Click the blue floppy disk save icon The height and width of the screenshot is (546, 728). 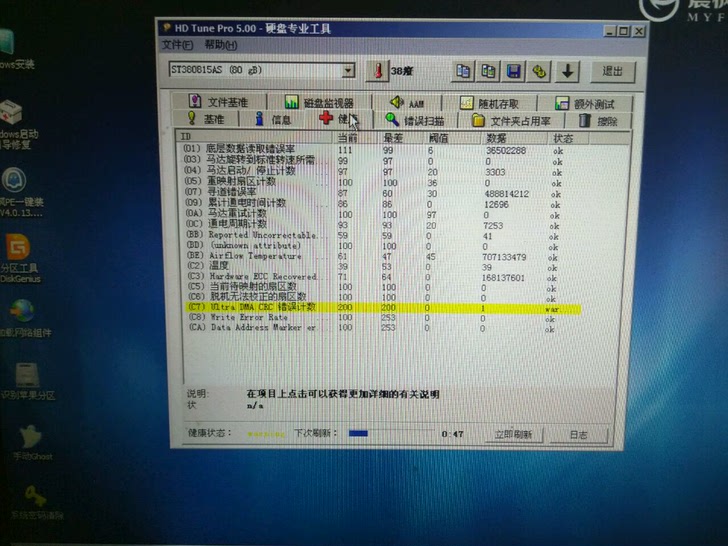(514, 72)
